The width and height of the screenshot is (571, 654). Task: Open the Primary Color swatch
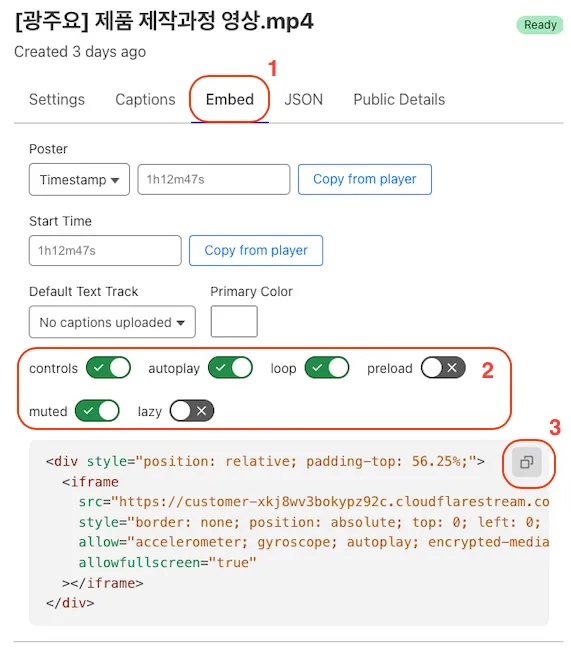[x=234, y=321]
